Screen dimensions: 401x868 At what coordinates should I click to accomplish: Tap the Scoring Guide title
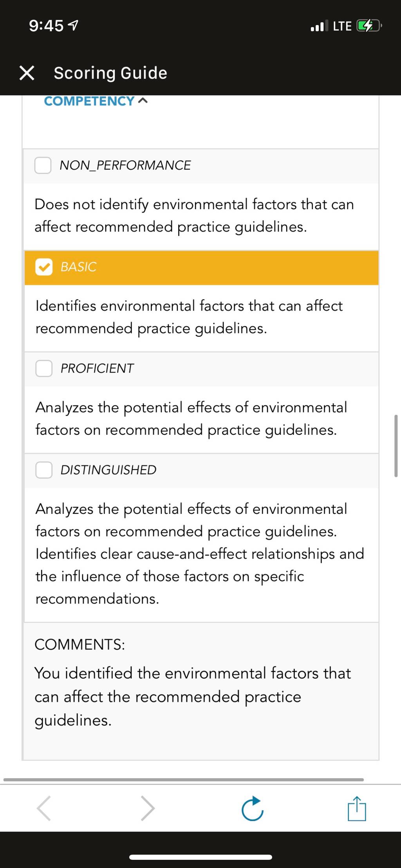pyautogui.click(x=110, y=73)
